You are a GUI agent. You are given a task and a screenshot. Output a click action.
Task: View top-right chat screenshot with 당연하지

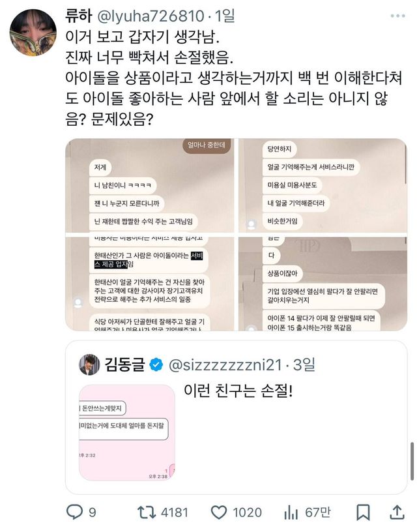tap(323, 185)
